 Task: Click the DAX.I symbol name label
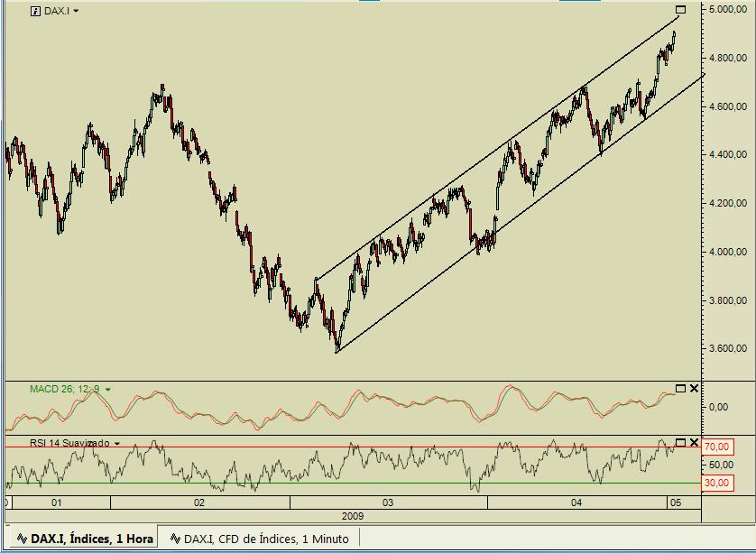tap(57, 11)
